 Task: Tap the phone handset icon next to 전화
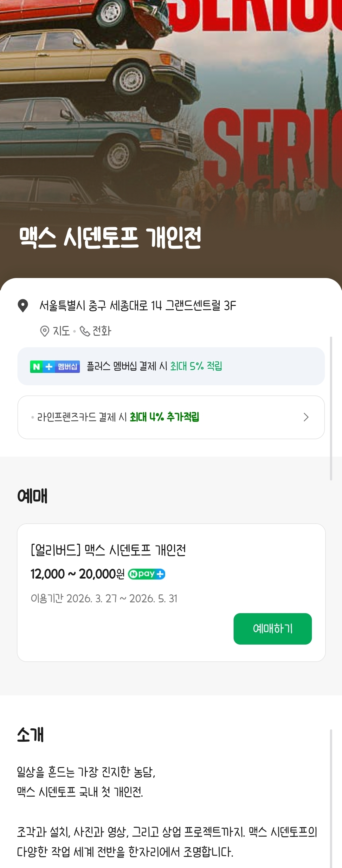85,331
